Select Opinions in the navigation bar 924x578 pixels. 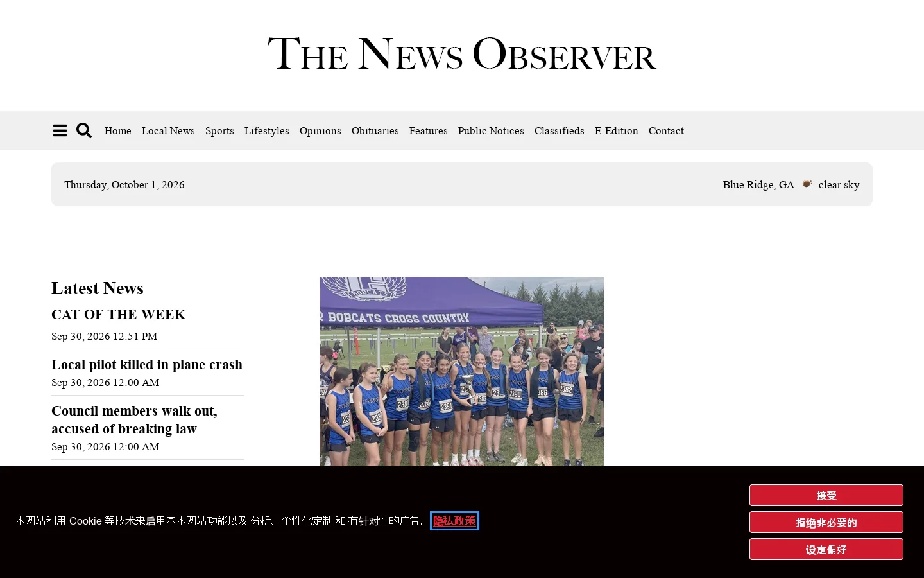[x=320, y=130]
